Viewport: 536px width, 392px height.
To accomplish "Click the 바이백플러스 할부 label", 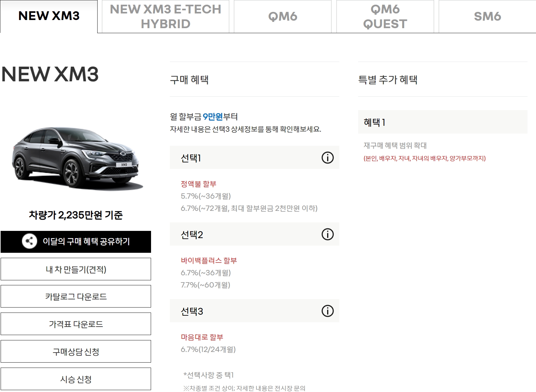I will coord(209,260).
